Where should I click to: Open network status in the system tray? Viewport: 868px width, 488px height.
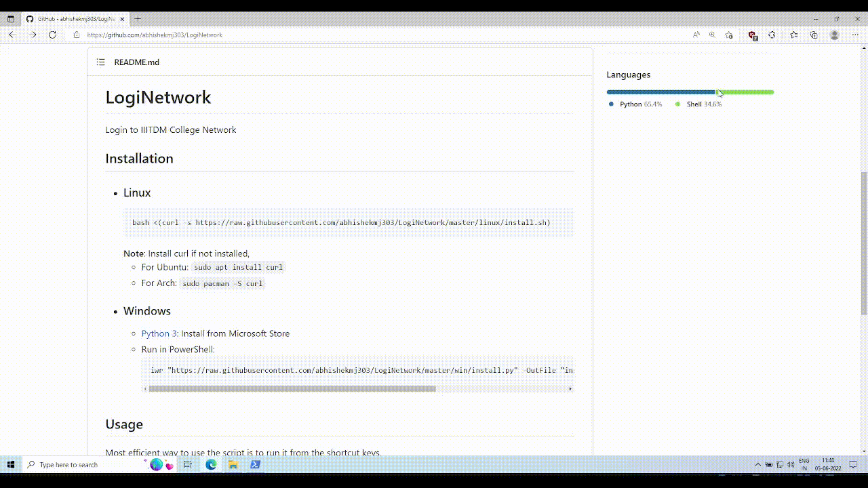780,465
